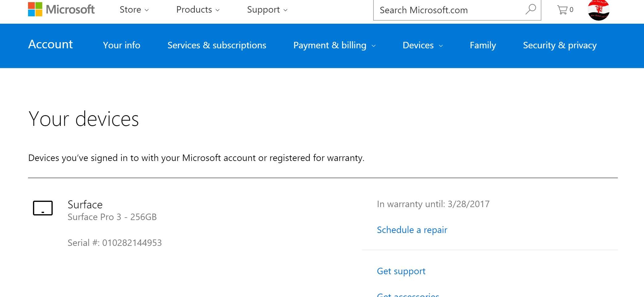Expand Payment & billing menu
The height and width of the screenshot is (297, 644).
pos(334,45)
